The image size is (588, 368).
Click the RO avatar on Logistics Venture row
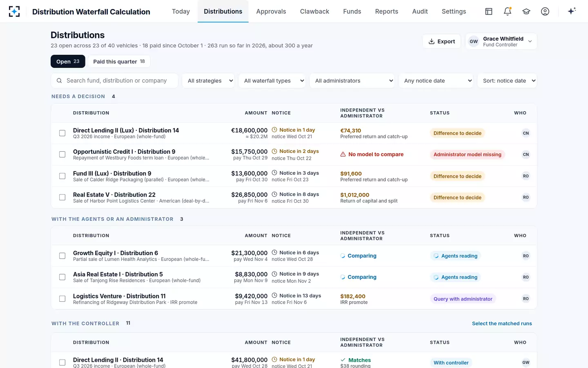coord(526,299)
